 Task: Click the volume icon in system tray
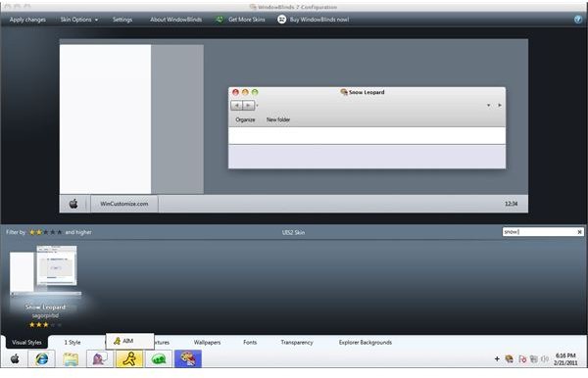pyautogui.click(x=545, y=358)
